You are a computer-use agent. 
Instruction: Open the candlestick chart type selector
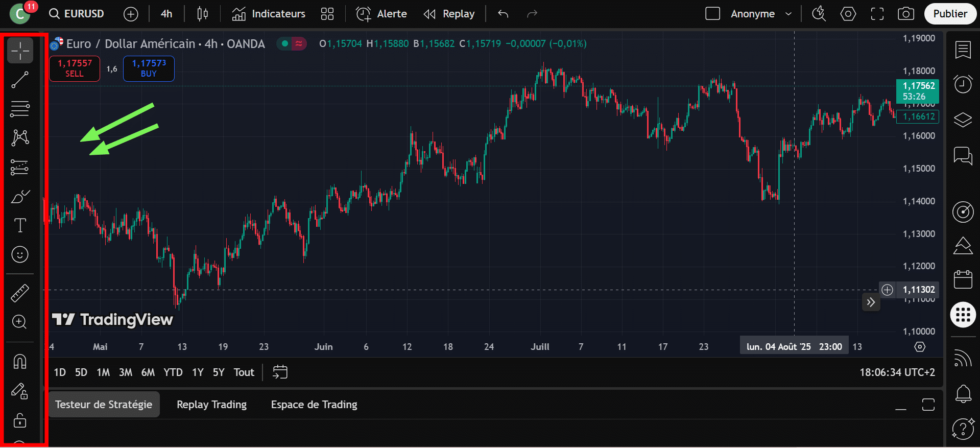click(x=202, y=14)
